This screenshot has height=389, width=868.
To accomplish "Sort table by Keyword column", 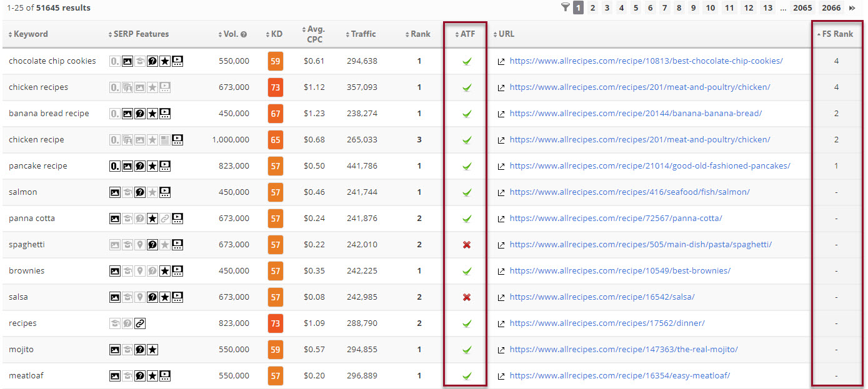I will click(x=30, y=34).
